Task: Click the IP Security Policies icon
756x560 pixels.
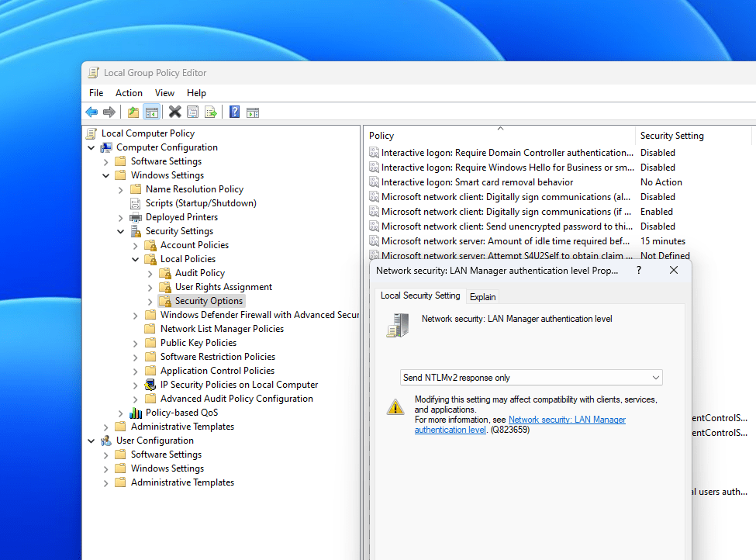Action: (x=150, y=385)
